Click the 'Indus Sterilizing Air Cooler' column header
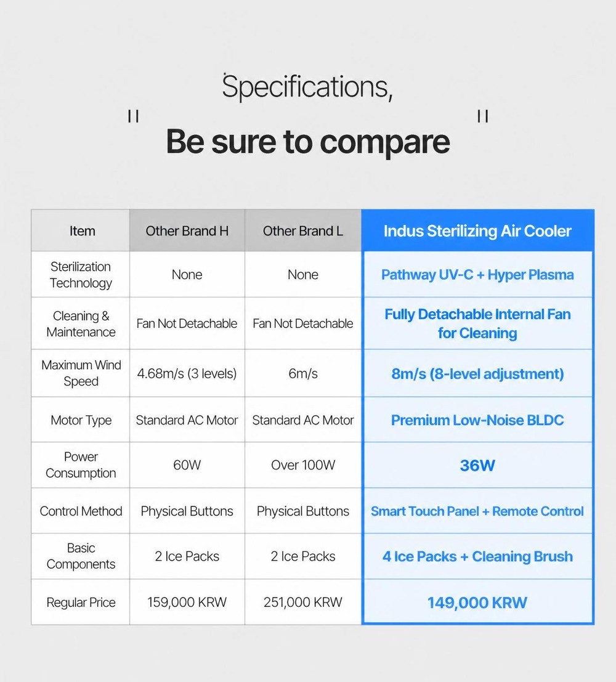Image resolution: width=616 pixels, height=682 pixels. click(x=477, y=230)
